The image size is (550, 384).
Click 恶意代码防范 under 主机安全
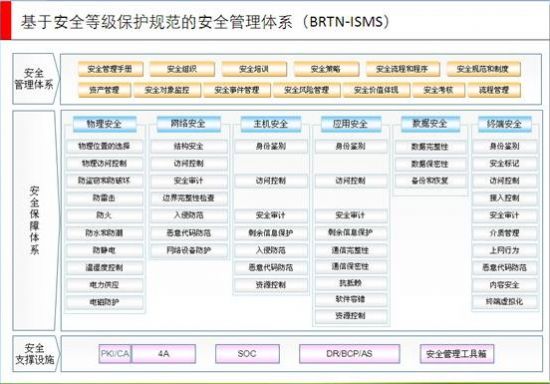coord(271,268)
